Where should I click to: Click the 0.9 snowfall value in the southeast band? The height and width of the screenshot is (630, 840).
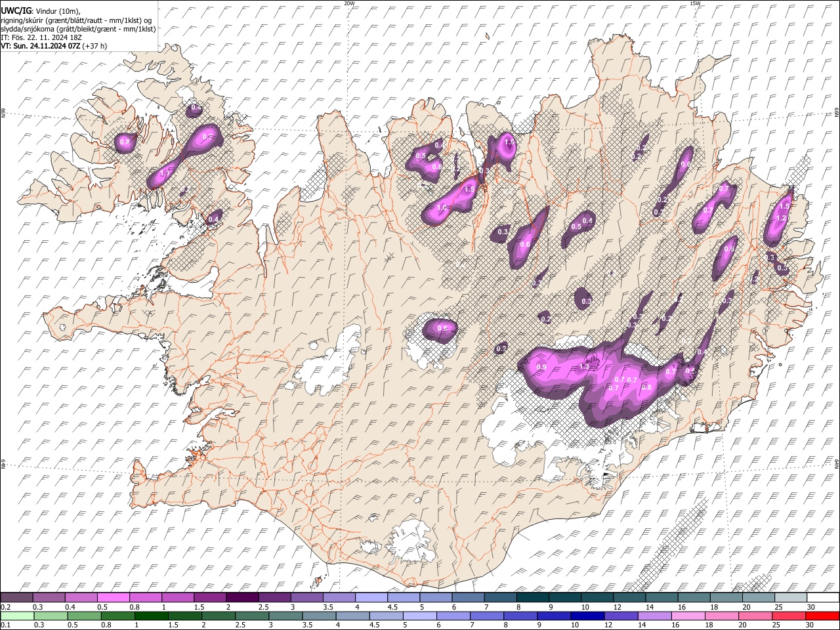point(541,367)
